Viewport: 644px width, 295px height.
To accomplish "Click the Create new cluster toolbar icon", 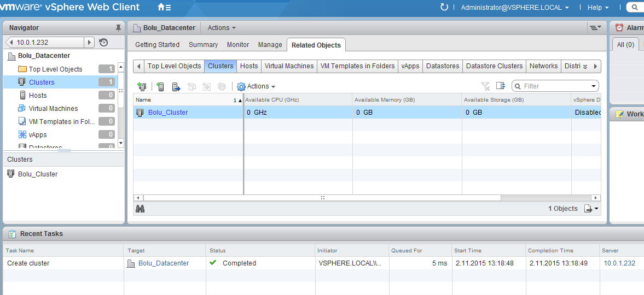I will [x=142, y=86].
